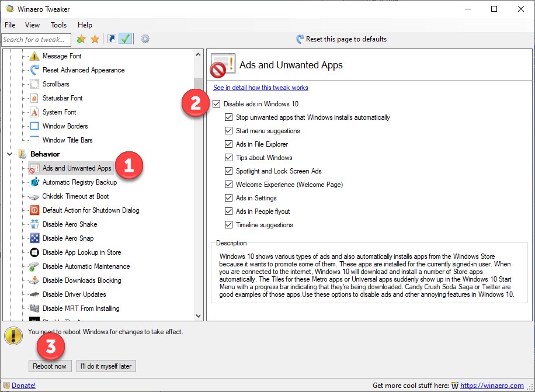Open the View menu
Image resolution: width=535 pixels, height=392 pixels.
click(x=32, y=25)
